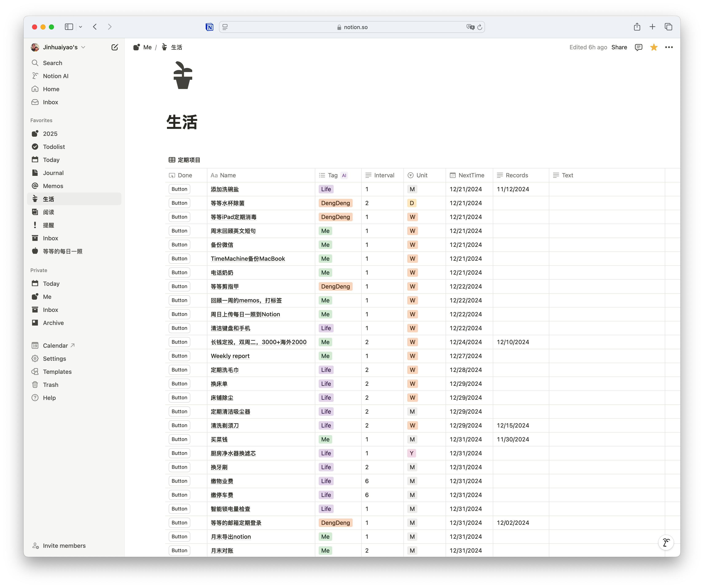Expand the Safari sidebar options chevron
Viewport: 704px width, 588px height.
(x=81, y=27)
